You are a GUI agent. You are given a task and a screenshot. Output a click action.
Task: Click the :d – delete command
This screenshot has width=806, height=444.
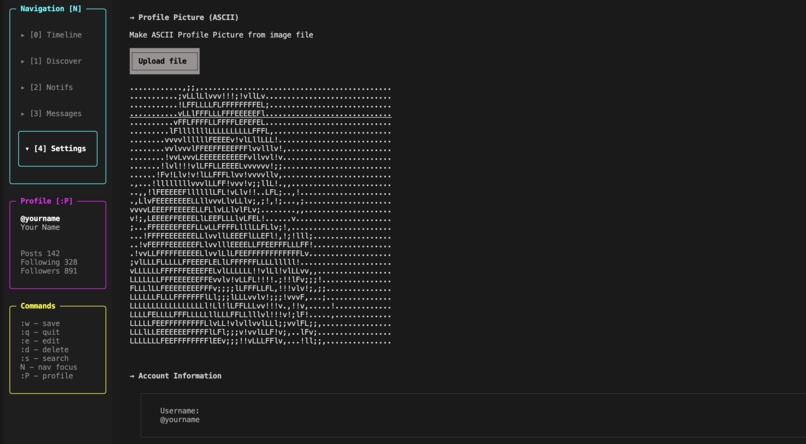(44, 349)
